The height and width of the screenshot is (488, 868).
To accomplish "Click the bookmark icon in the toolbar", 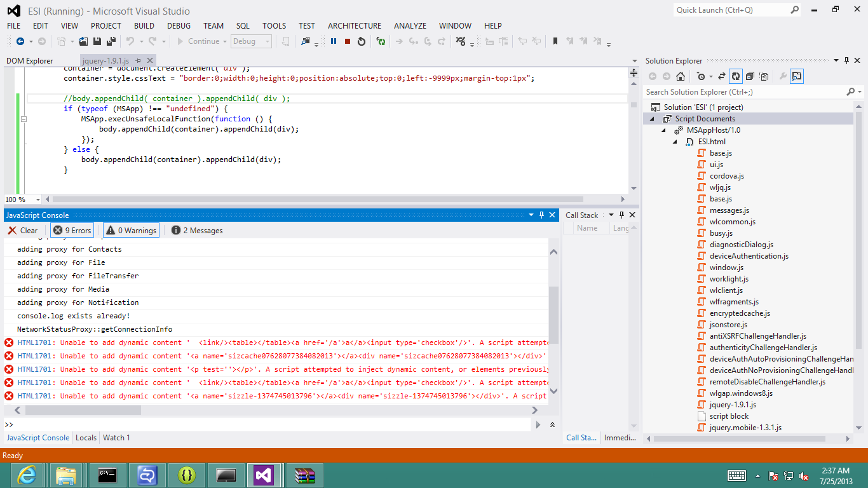I will [555, 41].
